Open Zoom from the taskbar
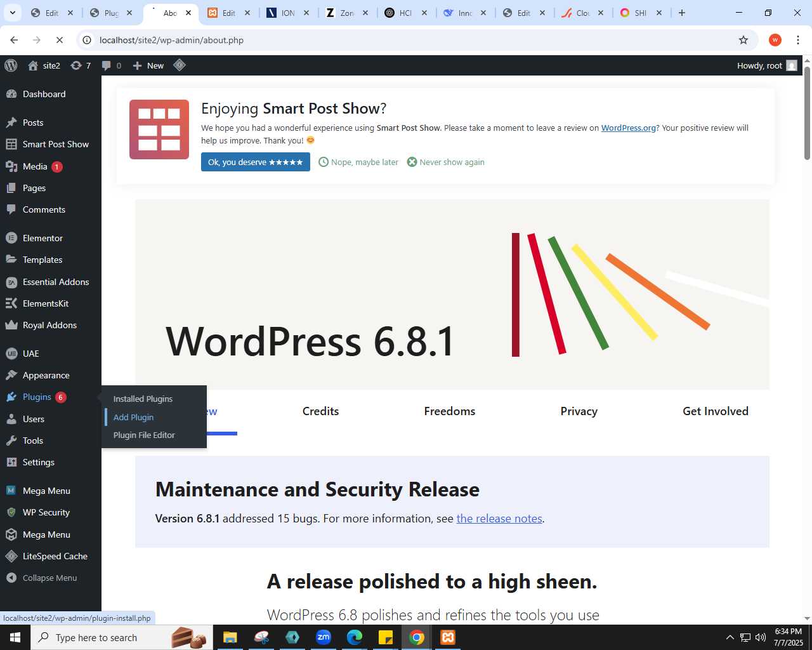The width and height of the screenshot is (812, 650). (x=324, y=637)
